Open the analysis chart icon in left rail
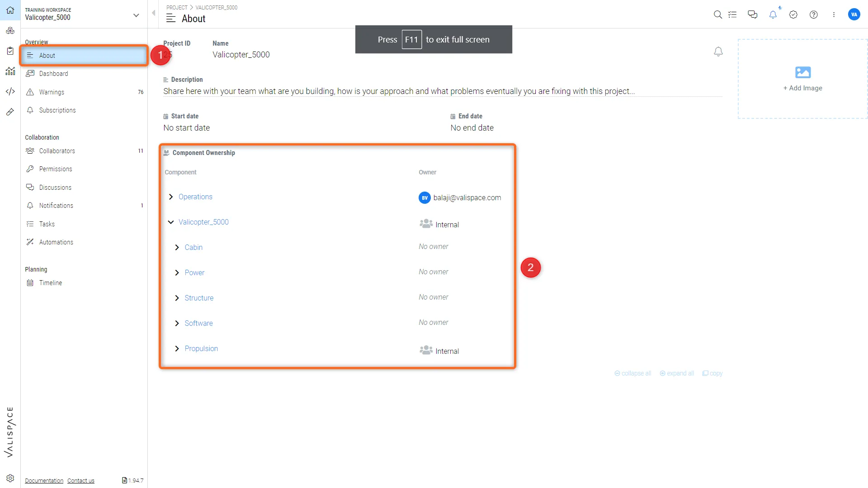868x488 pixels. coord(10,71)
